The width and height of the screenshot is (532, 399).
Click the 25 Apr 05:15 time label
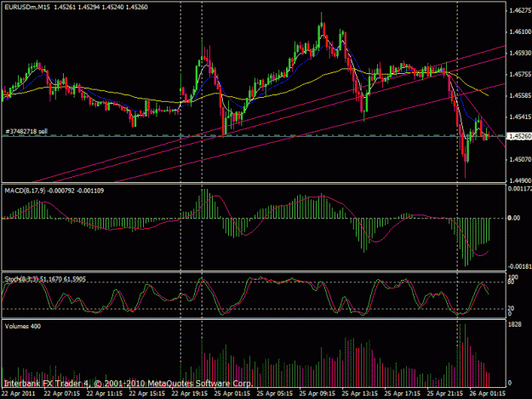(x=274, y=394)
